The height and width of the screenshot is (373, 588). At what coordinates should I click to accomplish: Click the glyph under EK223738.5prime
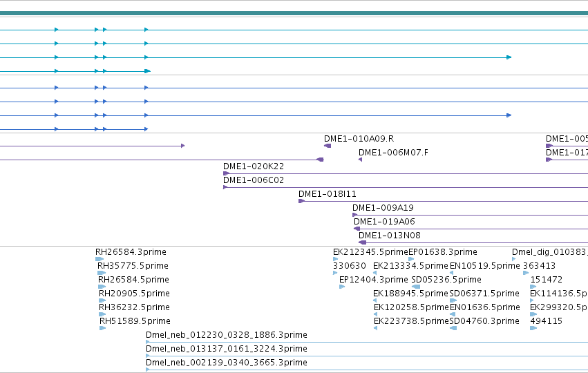tap(375, 328)
